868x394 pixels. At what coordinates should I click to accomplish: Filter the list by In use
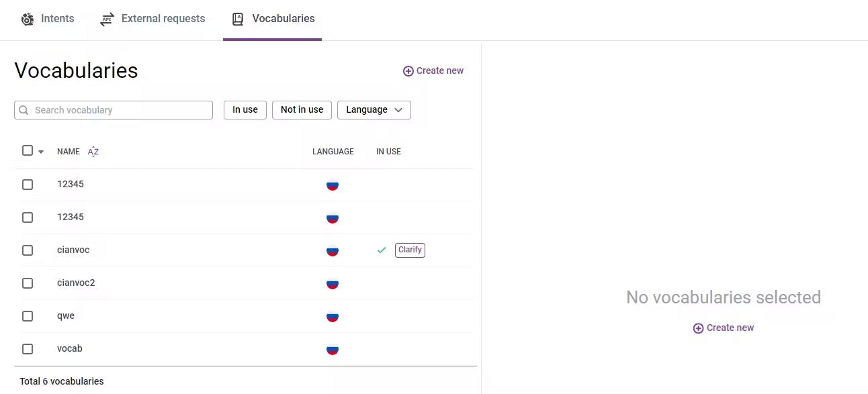pyautogui.click(x=245, y=110)
